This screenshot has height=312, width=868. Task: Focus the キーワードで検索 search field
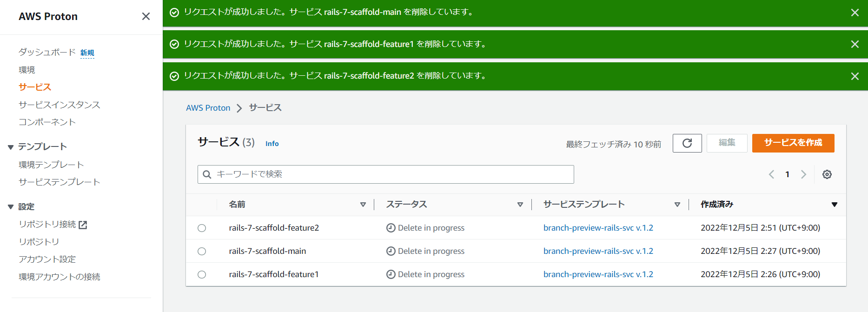click(x=385, y=174)
